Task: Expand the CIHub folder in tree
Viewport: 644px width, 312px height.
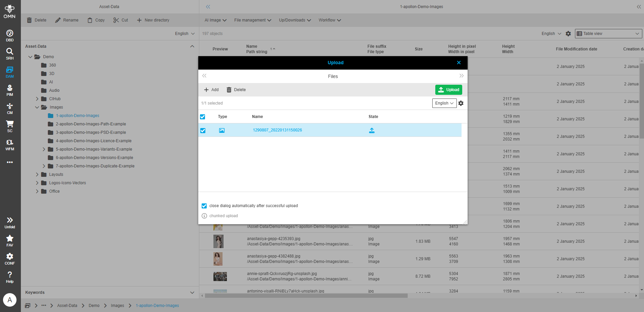Action: 37,99
